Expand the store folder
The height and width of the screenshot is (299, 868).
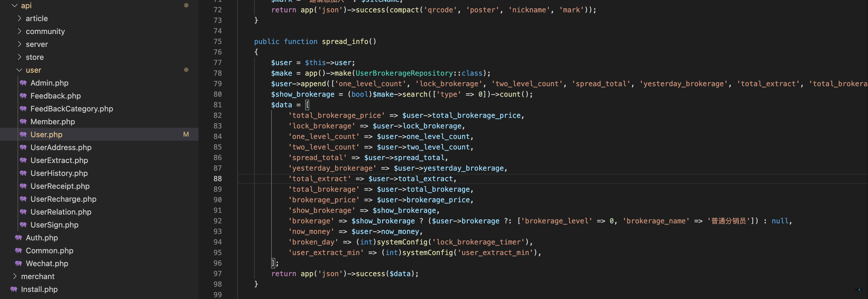tap(19, 57)
